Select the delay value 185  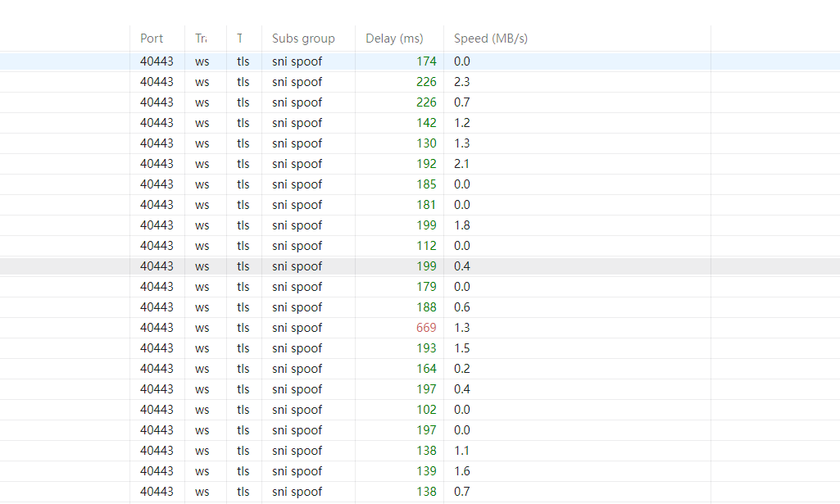pos(426,184)
